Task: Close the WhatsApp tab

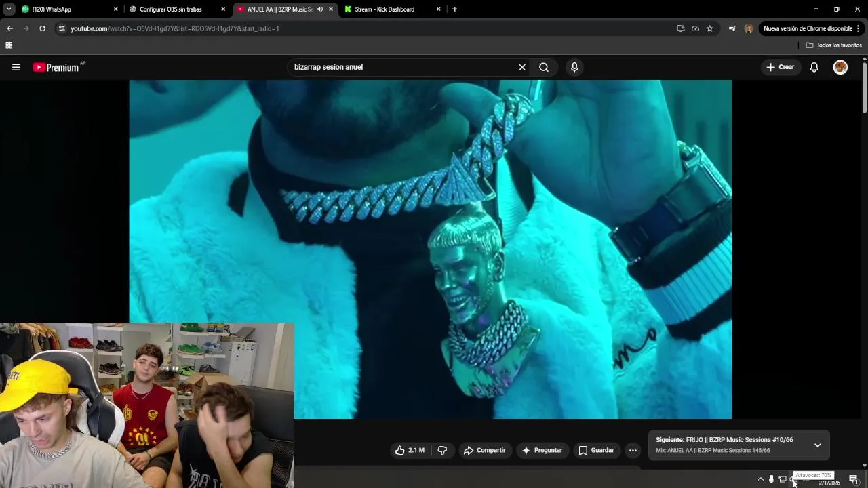Action: [115, 9]
